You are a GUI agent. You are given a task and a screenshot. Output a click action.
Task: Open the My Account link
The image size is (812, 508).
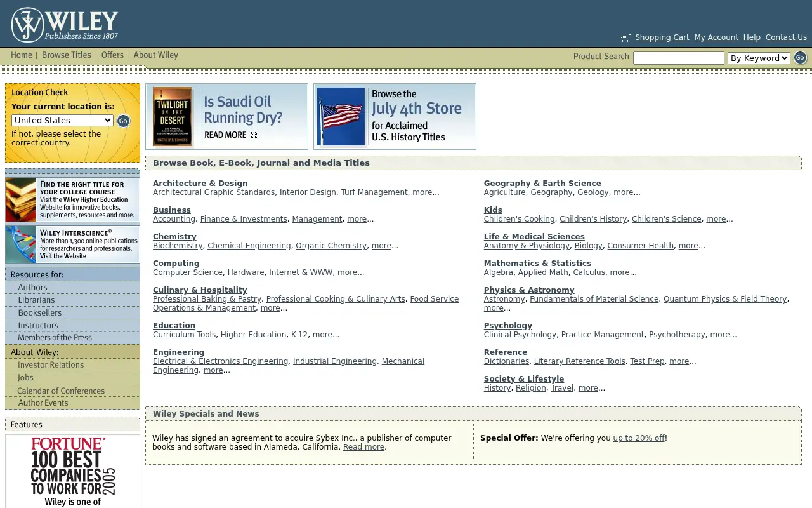coord(716,37)
